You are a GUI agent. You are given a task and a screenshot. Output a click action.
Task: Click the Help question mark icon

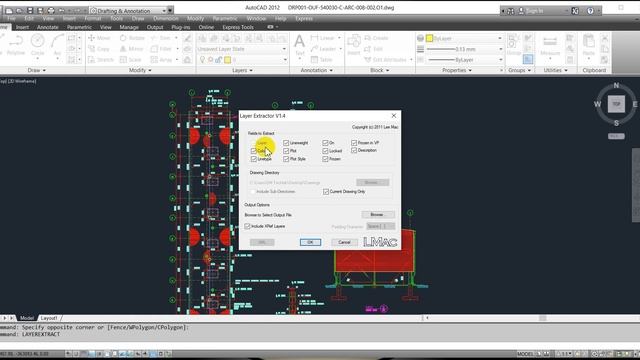coord(590,11)
